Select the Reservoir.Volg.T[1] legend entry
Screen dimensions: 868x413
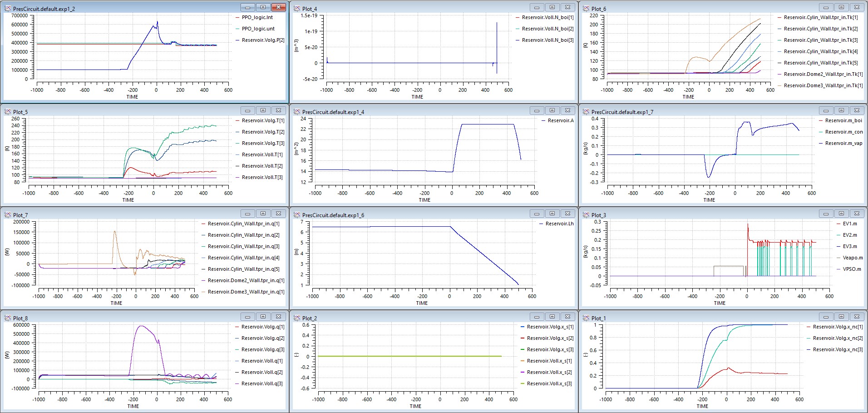[260, 120]
